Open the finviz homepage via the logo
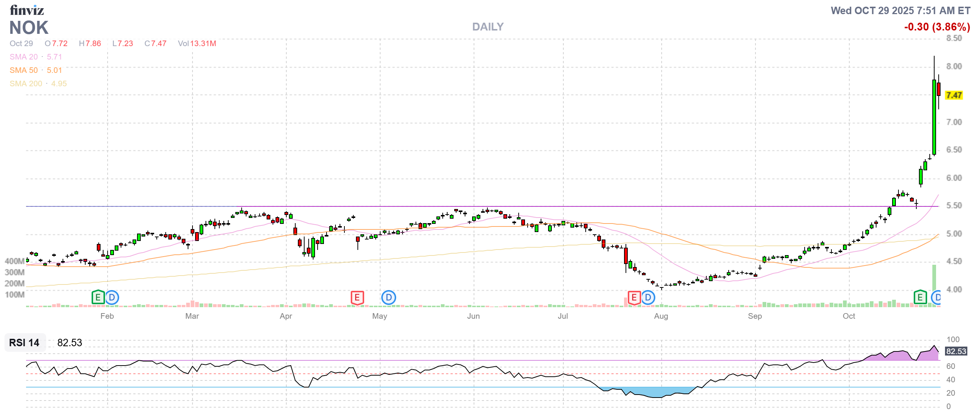Viewport: 980px width, 418px height. coord(27,10)
